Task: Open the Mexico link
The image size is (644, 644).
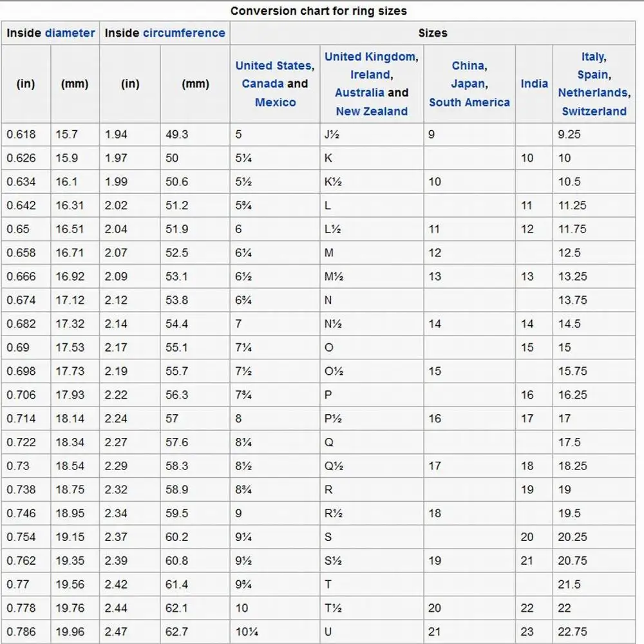Action: tap(275, 102)
